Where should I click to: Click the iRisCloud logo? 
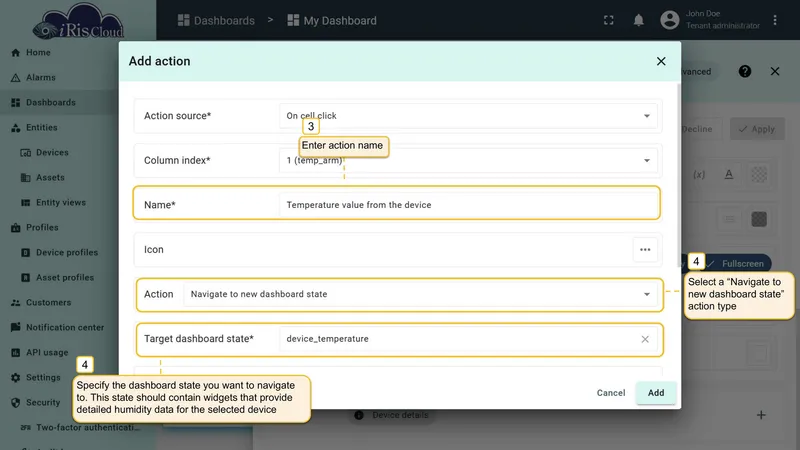point(78,21)
